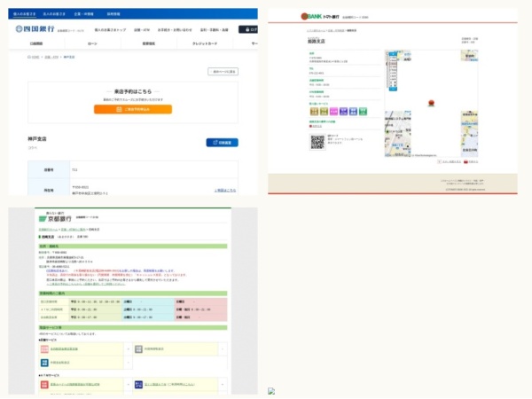This screenshot has height=399, width=532.
Task: Open the 投資信託 menu item
Action: pyautogui.click(x=149, y=43)
